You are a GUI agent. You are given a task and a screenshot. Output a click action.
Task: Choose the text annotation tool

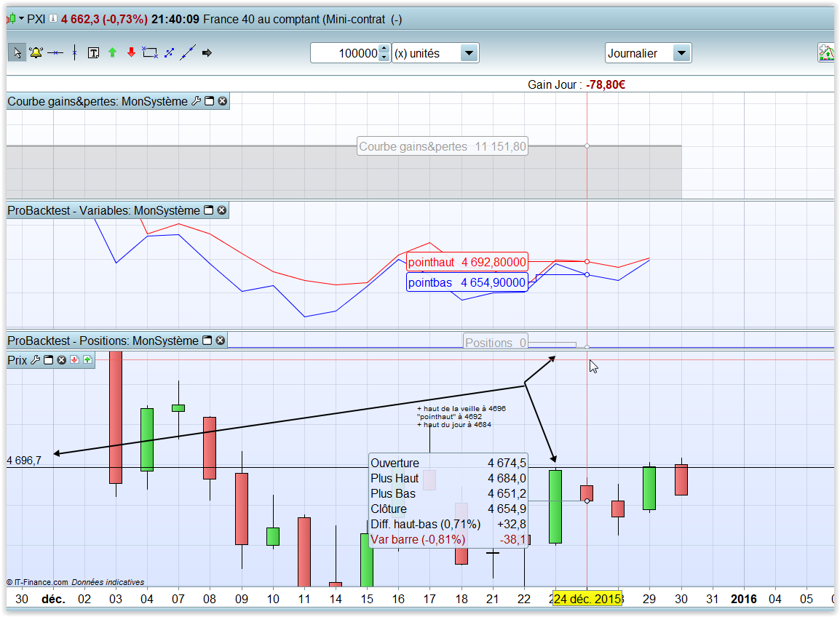(93, 52)
